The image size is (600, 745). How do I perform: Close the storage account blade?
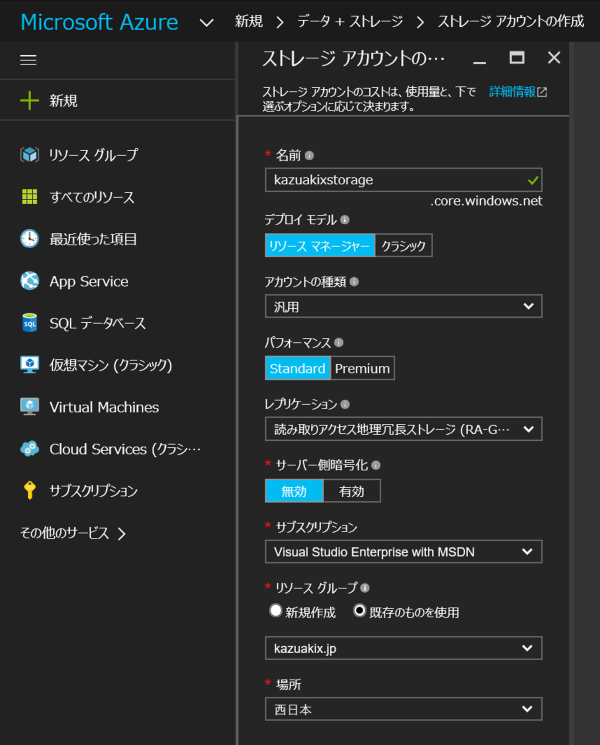[x=554, y=58]
